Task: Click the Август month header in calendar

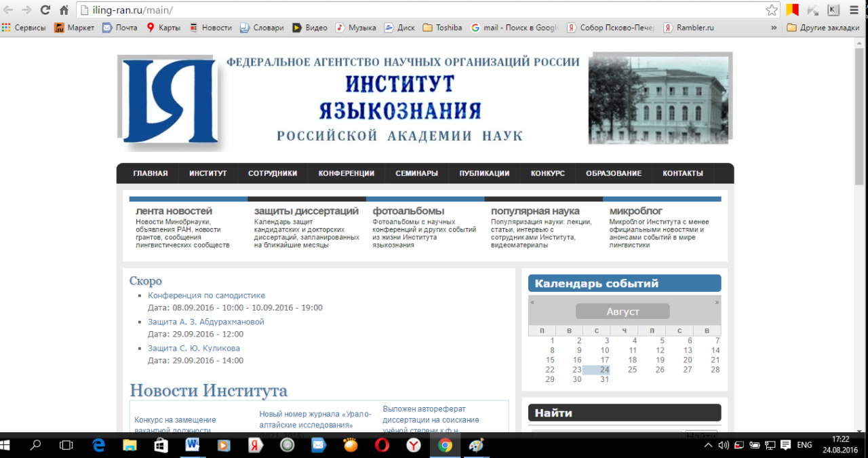Action: point(623,311)
